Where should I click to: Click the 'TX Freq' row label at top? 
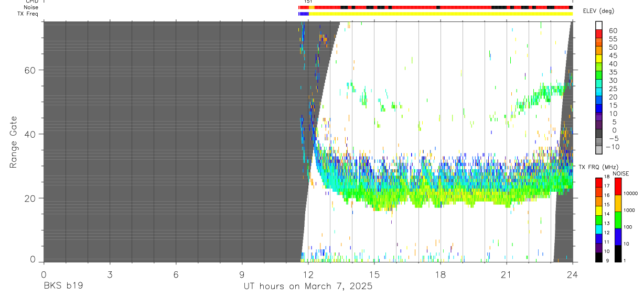click(27, 14)
